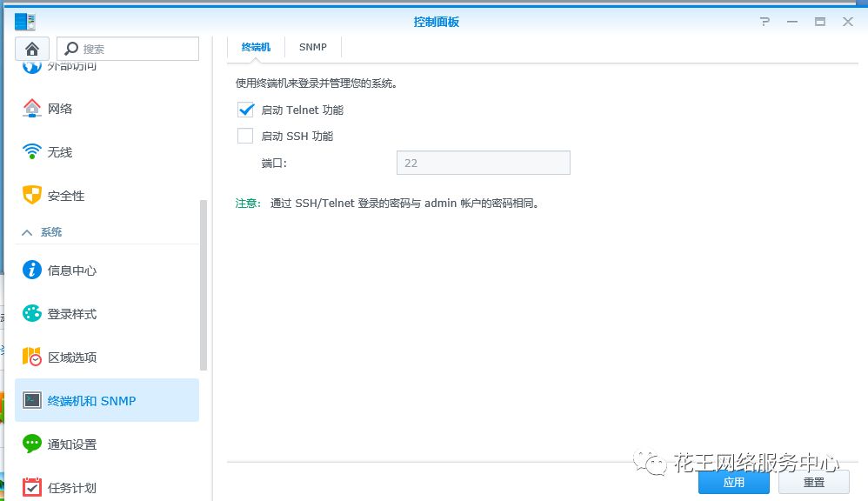Focus the 搜索 search field

pyautogui.click(x=128, y=49)
